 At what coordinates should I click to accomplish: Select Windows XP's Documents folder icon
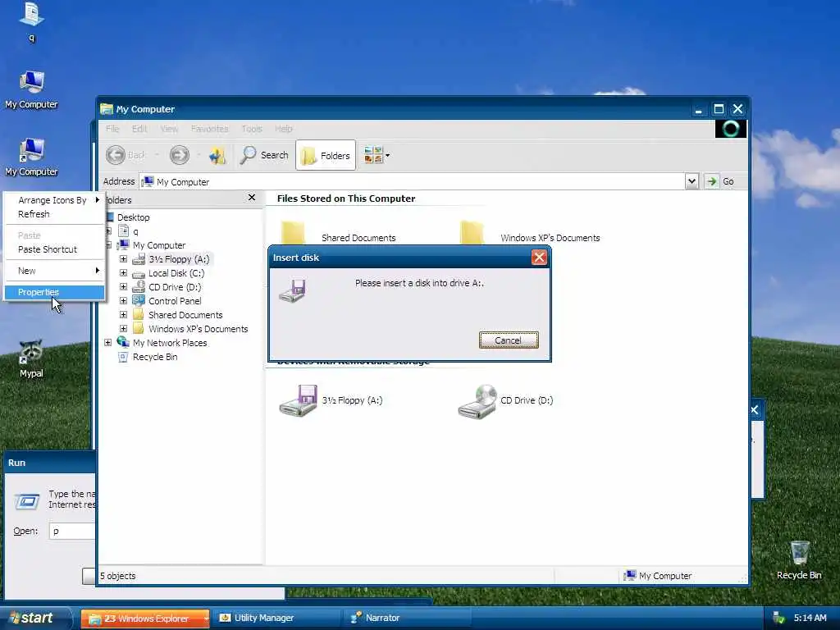click(472, 234)
